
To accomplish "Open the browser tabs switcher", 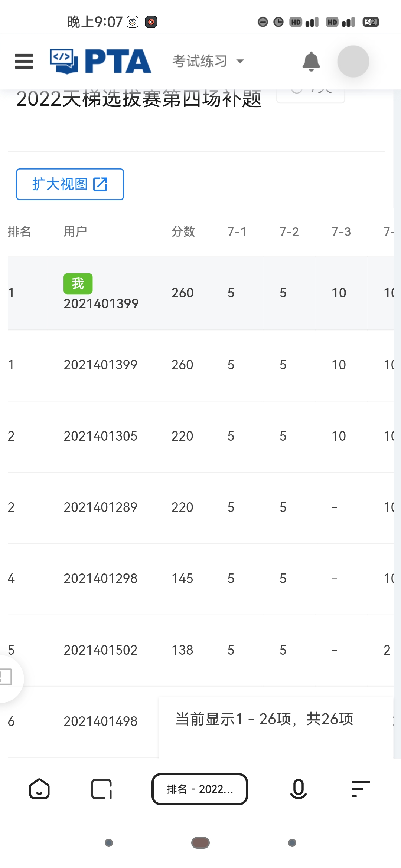I will point(101,789).
